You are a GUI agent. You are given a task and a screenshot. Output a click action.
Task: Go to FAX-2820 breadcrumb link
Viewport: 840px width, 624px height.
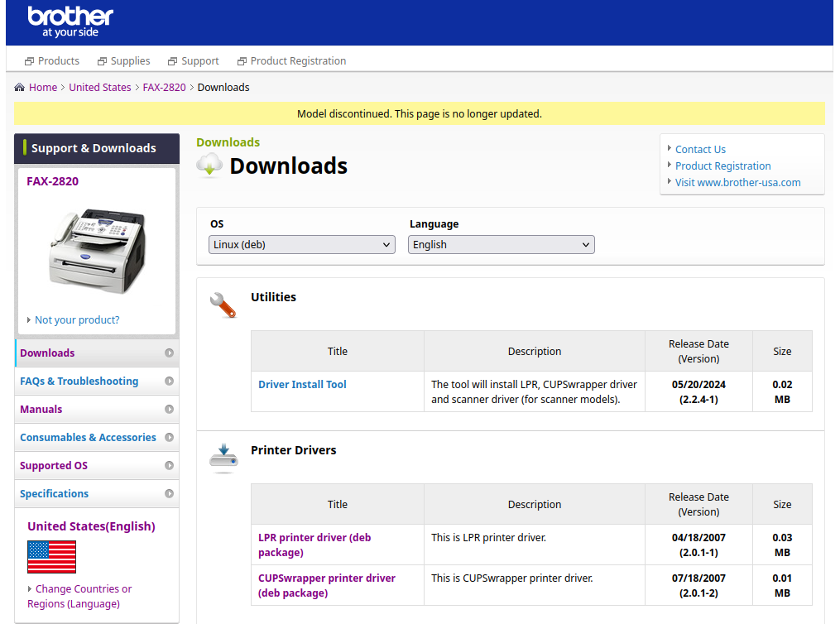164,87
